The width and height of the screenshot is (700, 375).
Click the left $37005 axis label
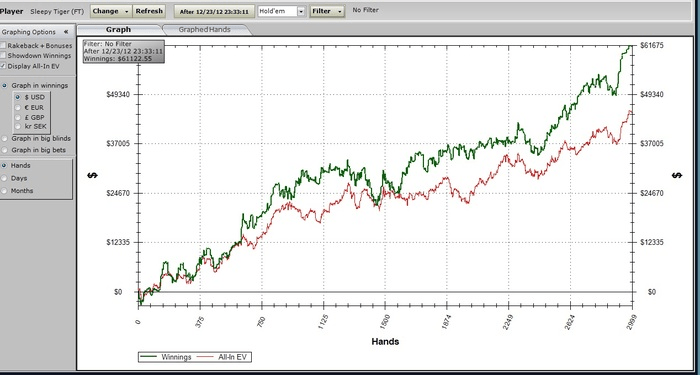pos(118,143)
